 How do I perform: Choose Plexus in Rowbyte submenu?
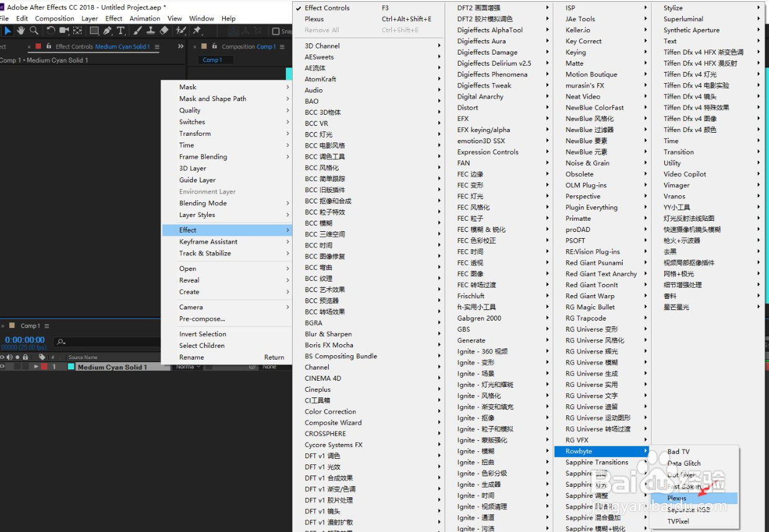[x=694, y=498]
